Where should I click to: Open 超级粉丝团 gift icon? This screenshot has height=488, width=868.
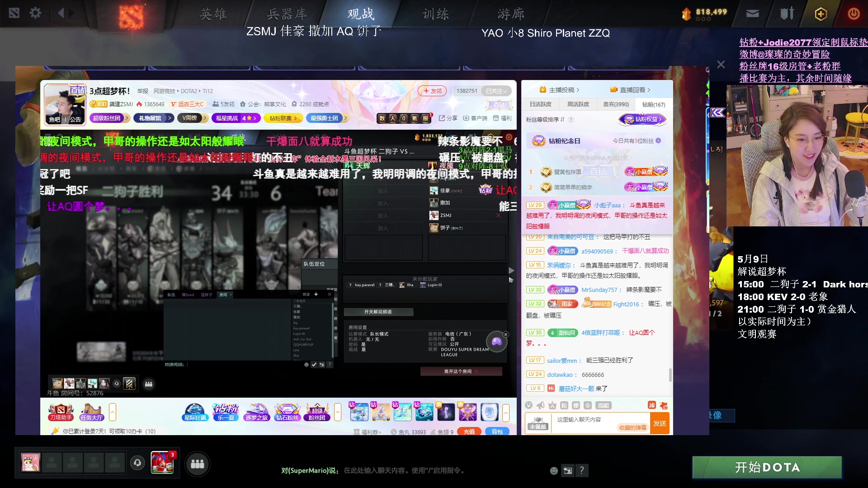coord(317,412)
